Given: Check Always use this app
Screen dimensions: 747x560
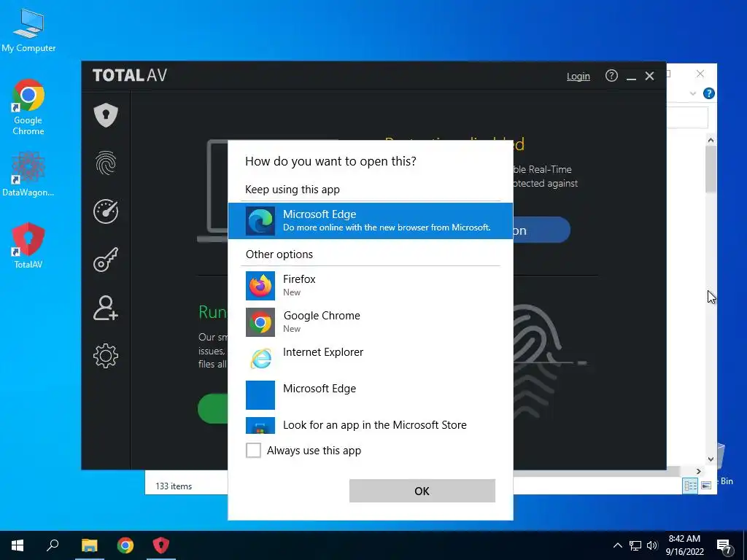Looking at the screenshot, I should [x=253, y=450].
